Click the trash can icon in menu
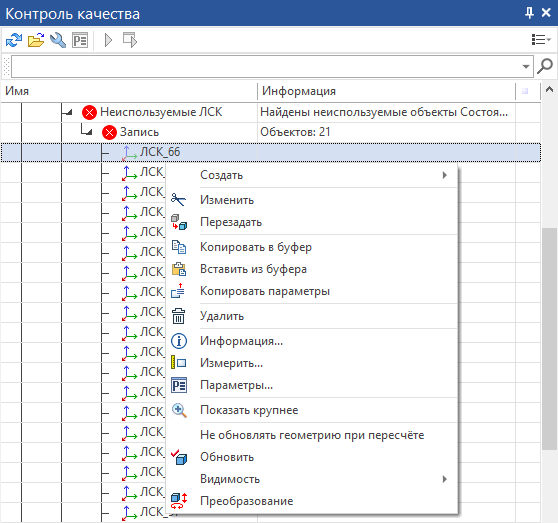 tap(179, 316)
